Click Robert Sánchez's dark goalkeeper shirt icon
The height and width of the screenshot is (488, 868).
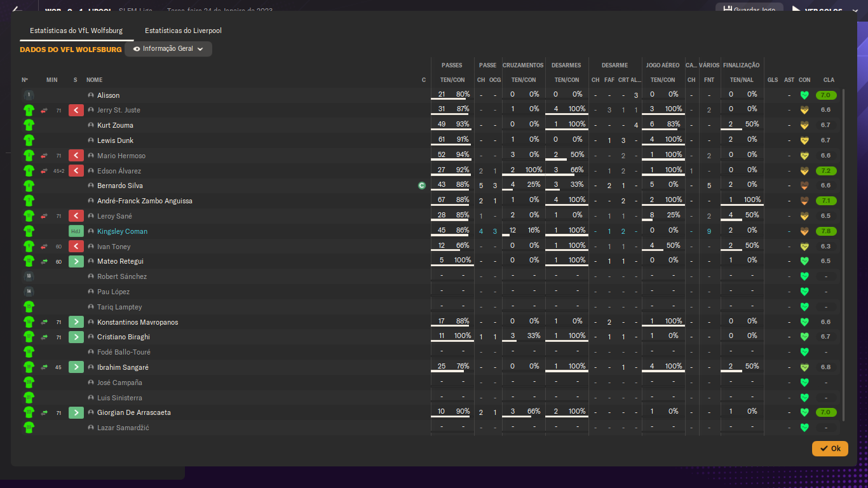pos(29,276)
